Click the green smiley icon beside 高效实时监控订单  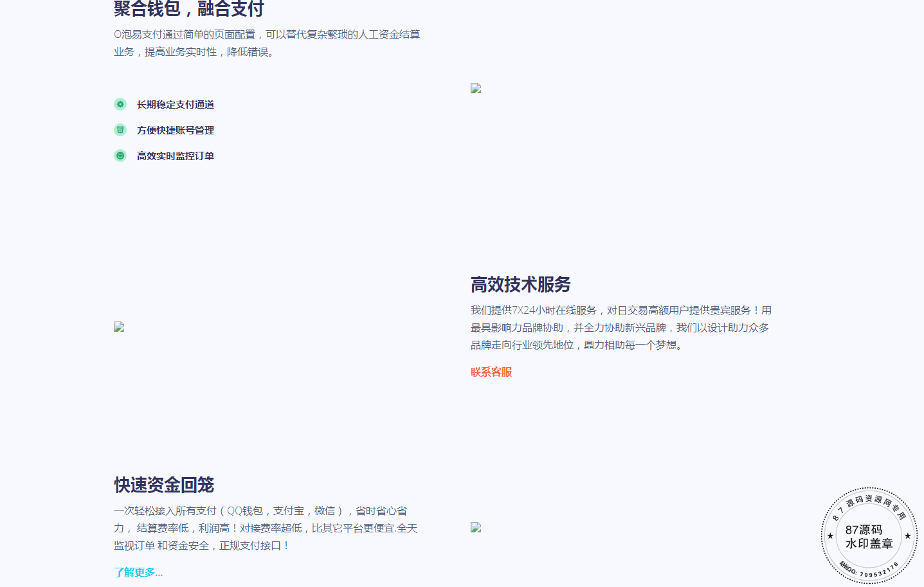pyautogui.click(x=120, y=156)
